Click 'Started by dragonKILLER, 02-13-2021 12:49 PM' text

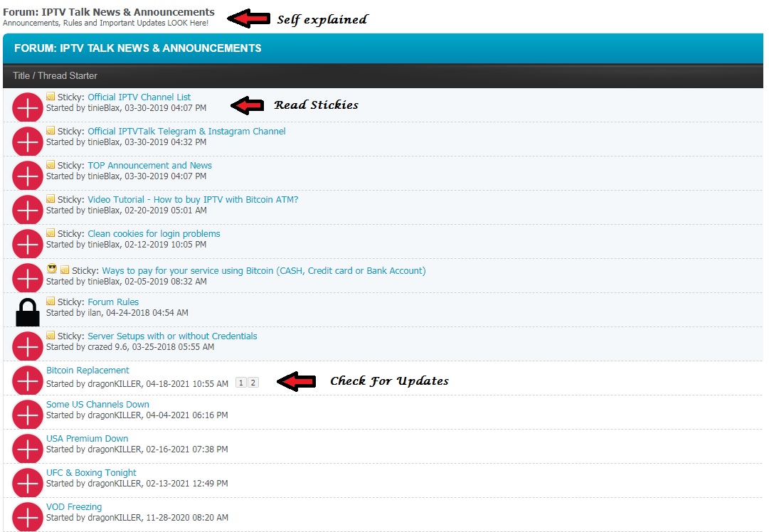point(137,484)
